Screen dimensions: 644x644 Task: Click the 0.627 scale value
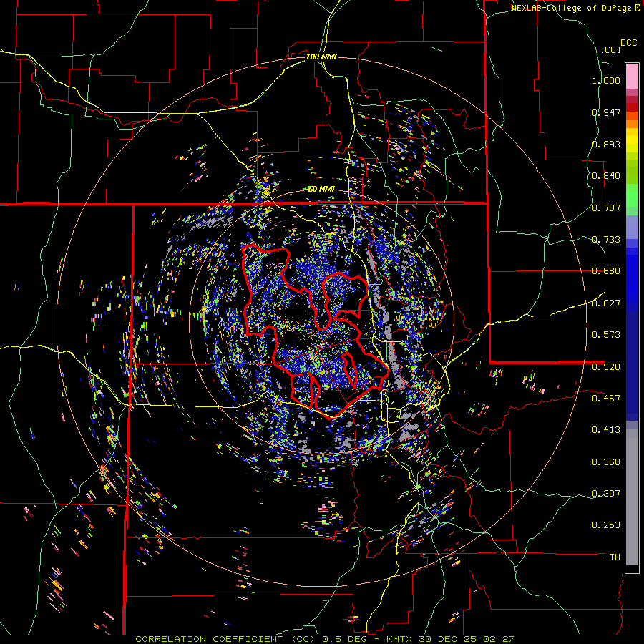pyautogui.click(x=606, y=303)
